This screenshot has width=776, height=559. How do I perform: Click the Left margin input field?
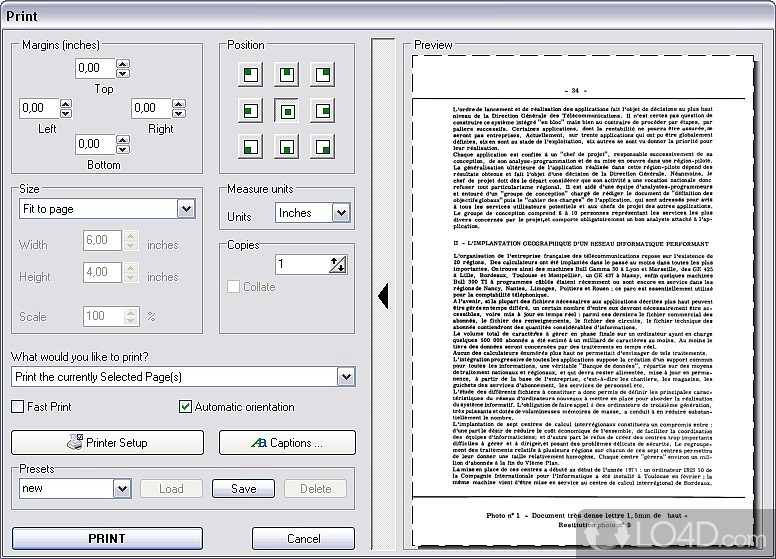[x=39, y=108]
